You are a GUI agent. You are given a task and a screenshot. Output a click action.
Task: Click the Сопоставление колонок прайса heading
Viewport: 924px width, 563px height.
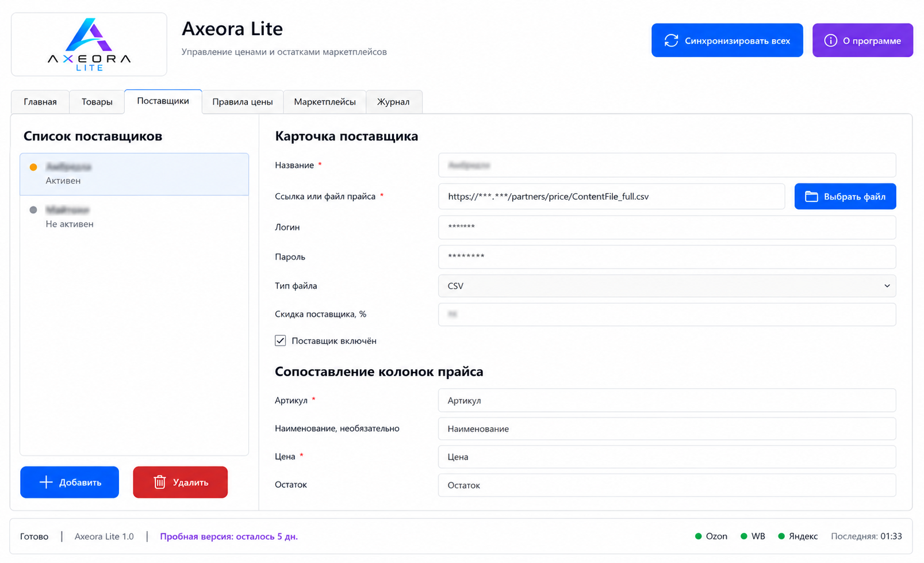click(x=379, y=371)
